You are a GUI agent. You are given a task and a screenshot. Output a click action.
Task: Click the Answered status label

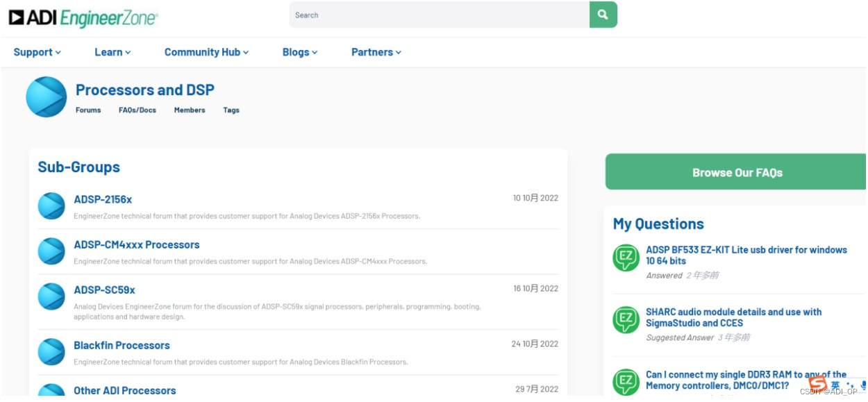tap(664, 276)
